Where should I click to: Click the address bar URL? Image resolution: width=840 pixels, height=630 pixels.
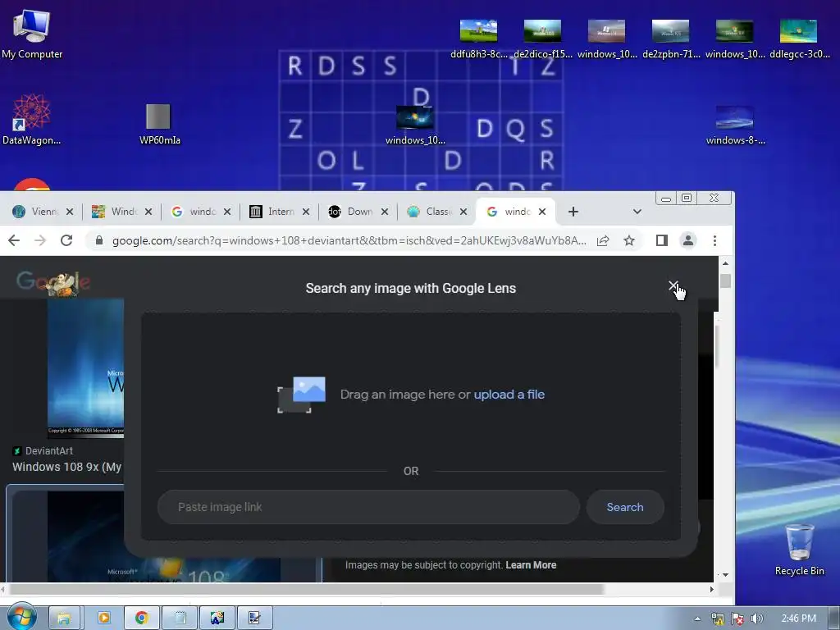click(x=349, y=240)
